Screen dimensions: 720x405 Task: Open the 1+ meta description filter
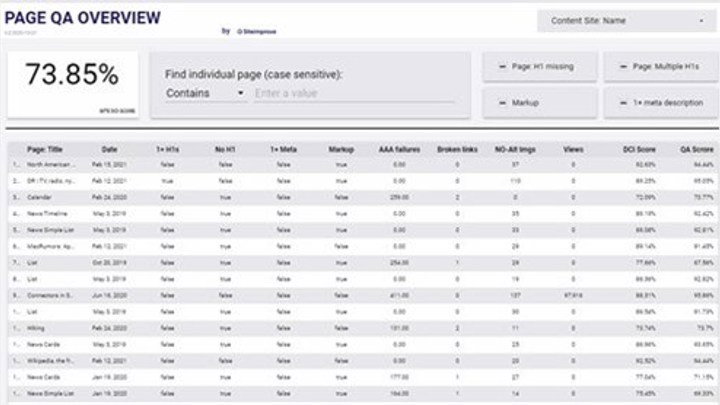coord(658,102)
